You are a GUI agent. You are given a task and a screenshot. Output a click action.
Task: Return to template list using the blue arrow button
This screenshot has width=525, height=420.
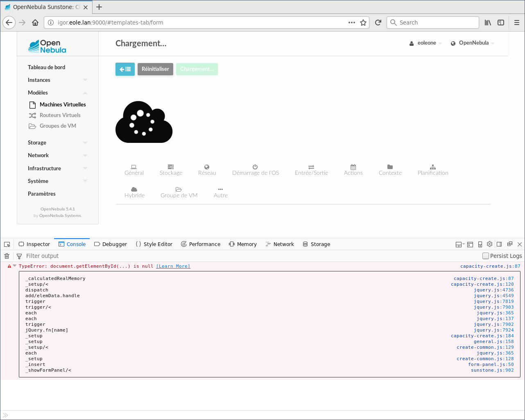(125, 69)
